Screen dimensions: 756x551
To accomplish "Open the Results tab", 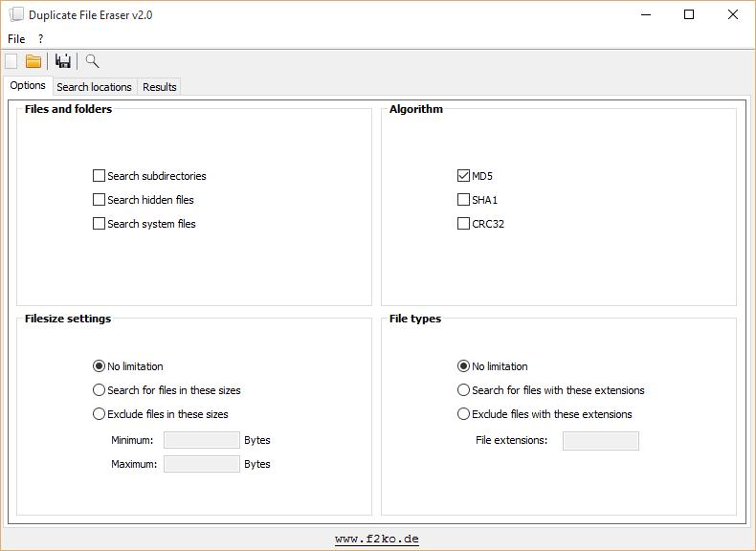I will pos(159,87).
